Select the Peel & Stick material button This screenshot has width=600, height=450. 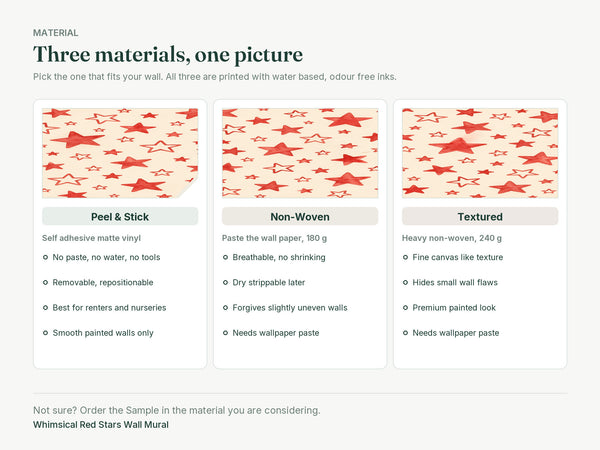pos(120,217)
